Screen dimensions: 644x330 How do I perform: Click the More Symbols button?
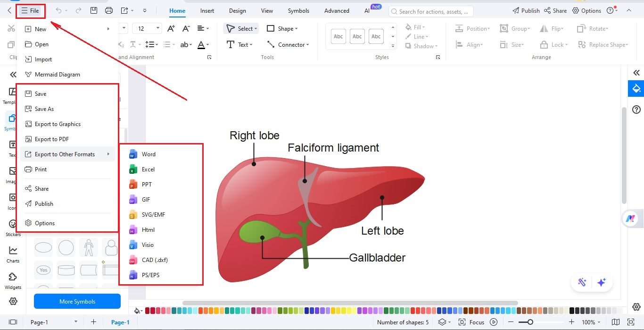77,301
